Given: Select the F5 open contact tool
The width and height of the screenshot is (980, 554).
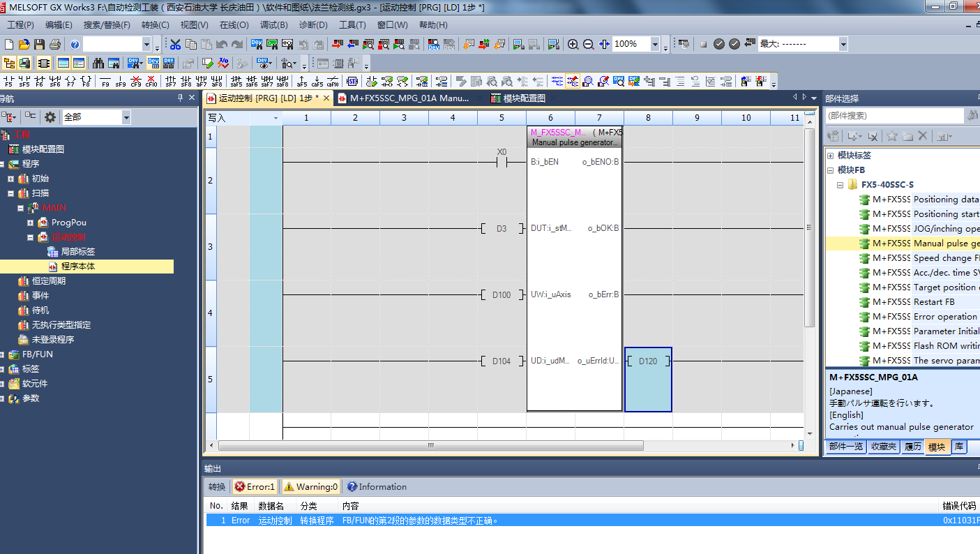Looking at the screenshot, I should (8, 81).
